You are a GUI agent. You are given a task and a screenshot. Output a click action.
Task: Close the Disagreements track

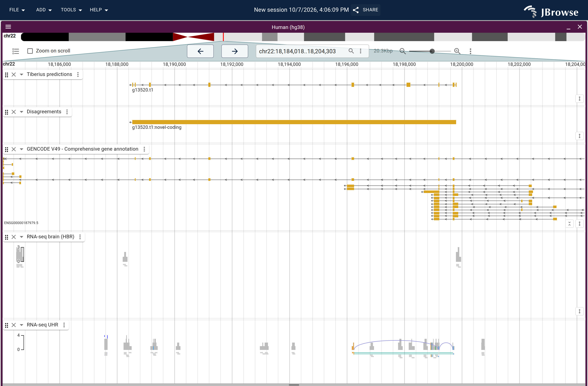(14, 112)
